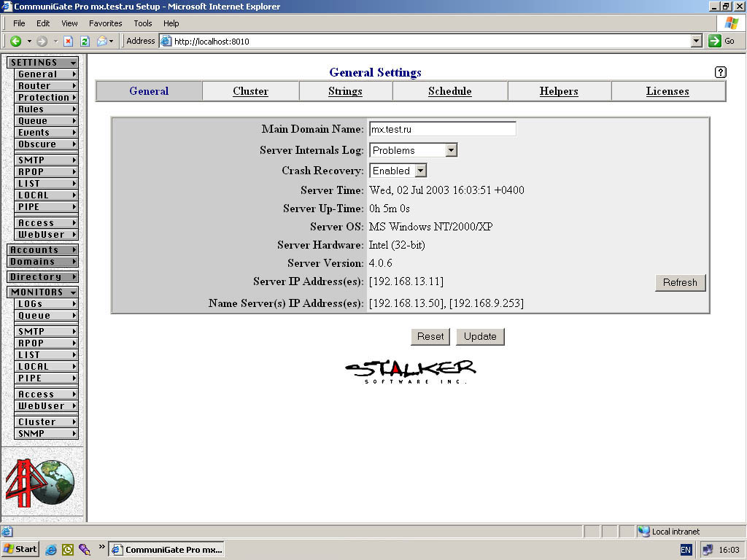Open Monitors LOGs page
Image resolution: width=747 pixels, height=560 pixels.
[x=46, y=304]
